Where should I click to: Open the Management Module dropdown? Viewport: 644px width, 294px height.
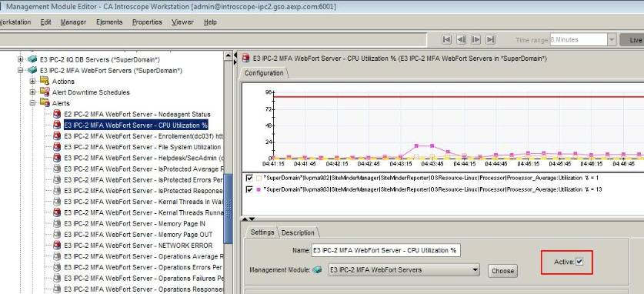(x=475, y=270)
